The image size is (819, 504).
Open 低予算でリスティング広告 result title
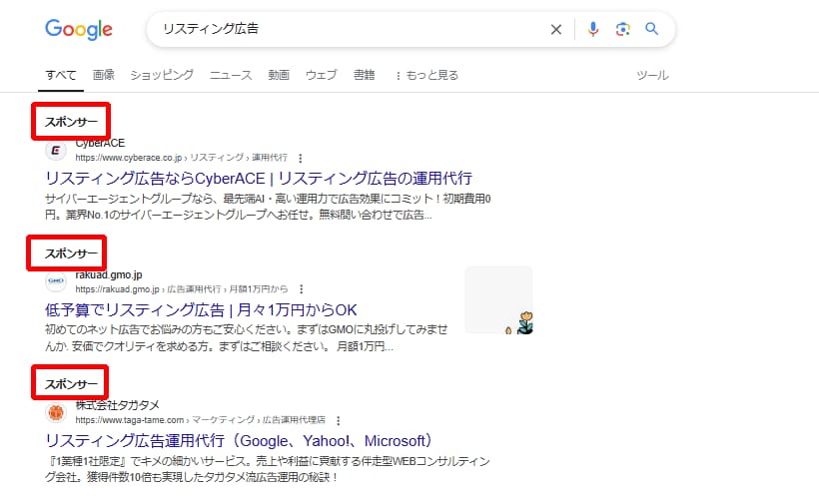tap(201, 310)
